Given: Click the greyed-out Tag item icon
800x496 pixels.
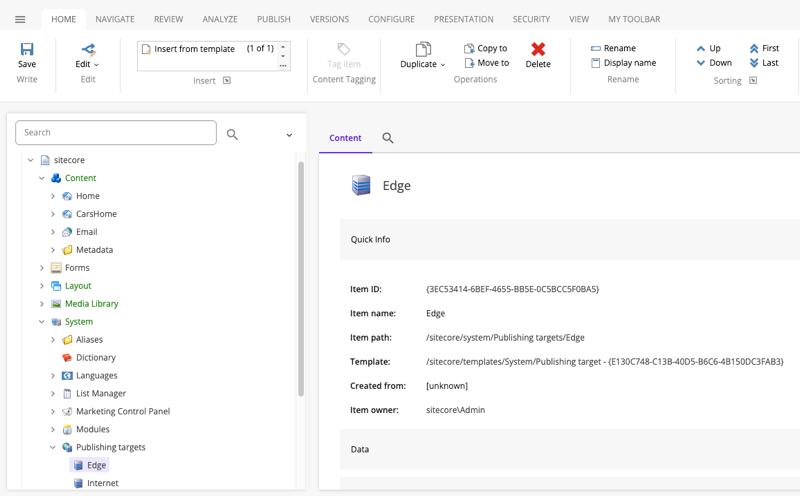Looking at the screenshot, I should tap(344, 49).
